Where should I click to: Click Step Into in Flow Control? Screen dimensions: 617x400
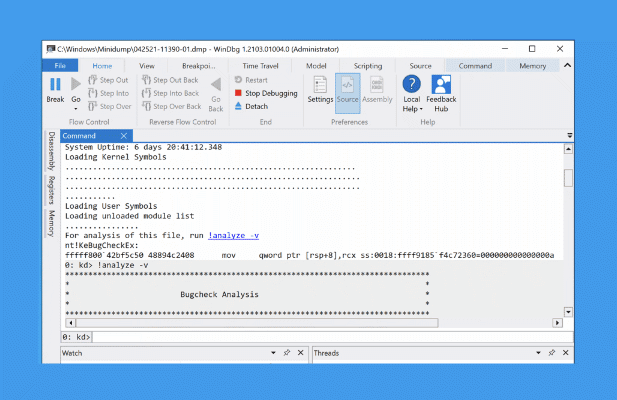pyautogui.click(x=109, y=93)
